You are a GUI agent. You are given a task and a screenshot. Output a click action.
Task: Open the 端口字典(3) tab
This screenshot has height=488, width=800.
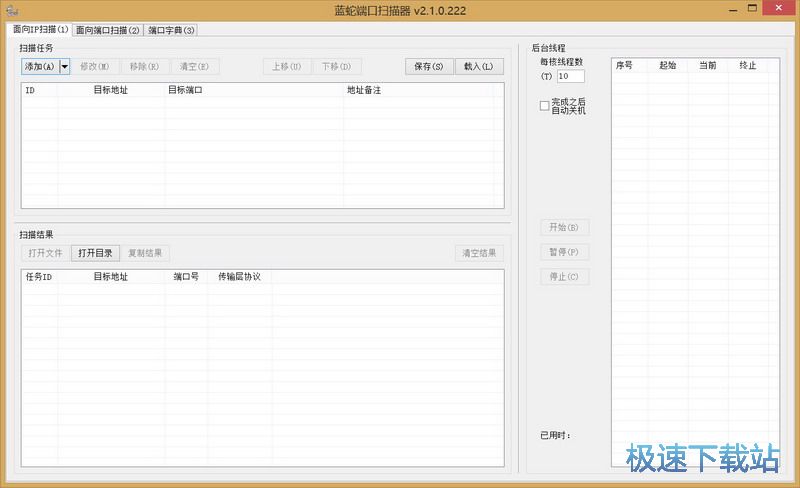pos(171,30)
